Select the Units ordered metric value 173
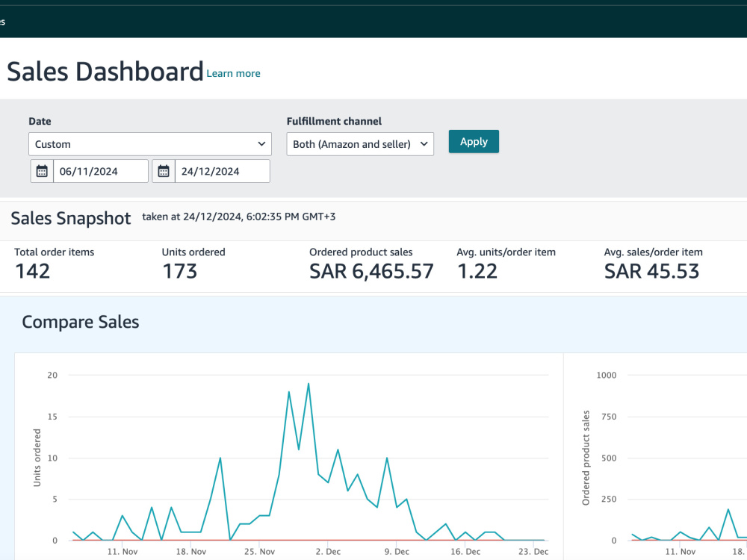Image resolution: width=747 pixels, height=560 pixels. (179, 272)
